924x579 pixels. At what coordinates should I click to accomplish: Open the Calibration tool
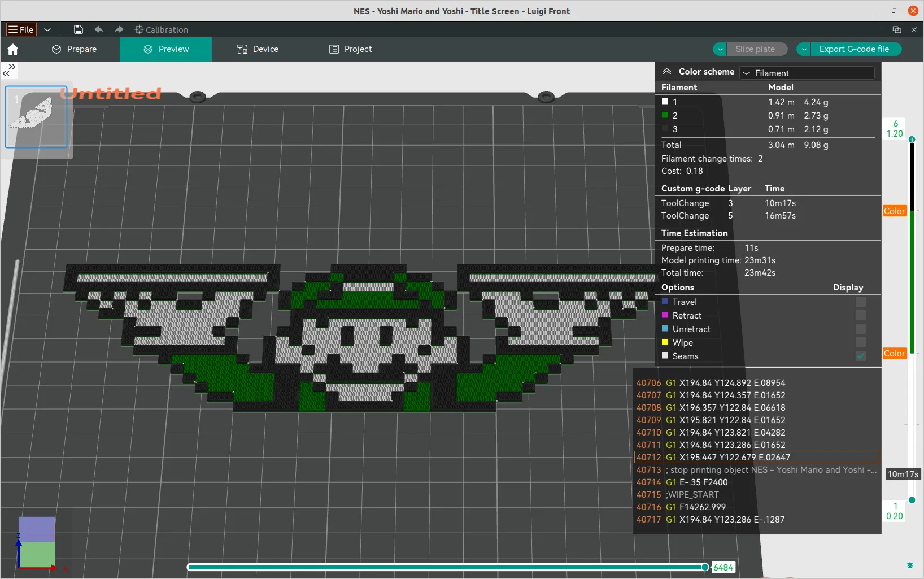click(x=162, y=29)
